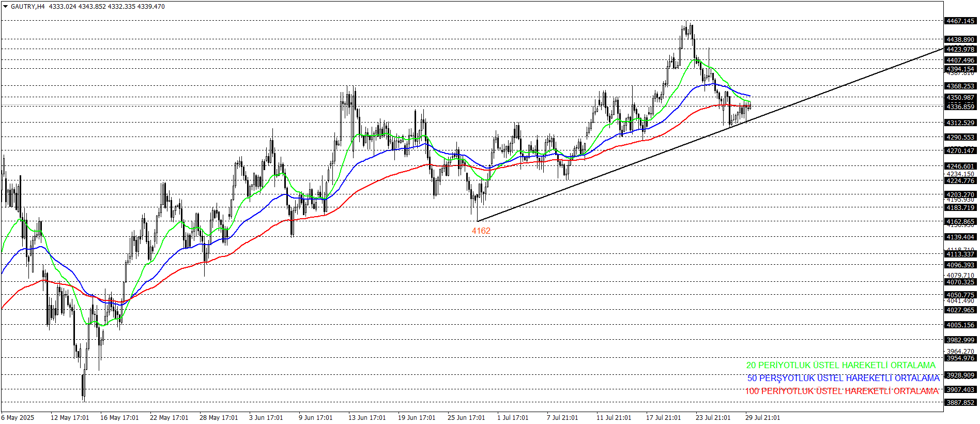This screenshot has width=980, height=424.
Task: Click the 4096.393 price level label
Action: (x=960, y=265)
